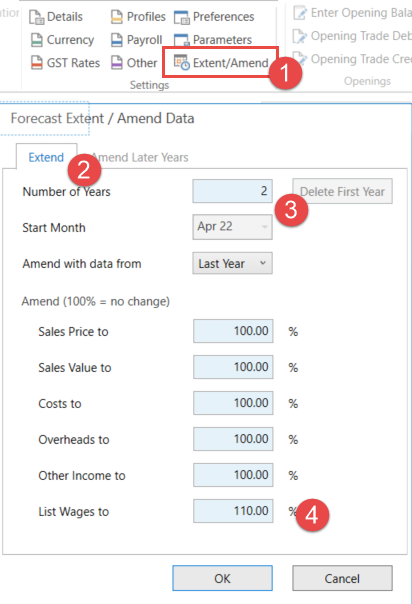Click the Delete First Year button
This screenshot has width=412, height=604.
(342, 191)
